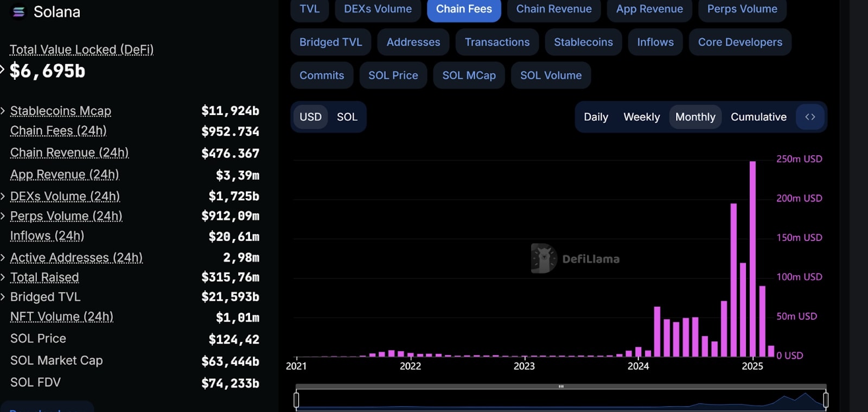Toggle the Transactions chart metric
This screenshot has height=412, width=868.
[x=497, y=42]
